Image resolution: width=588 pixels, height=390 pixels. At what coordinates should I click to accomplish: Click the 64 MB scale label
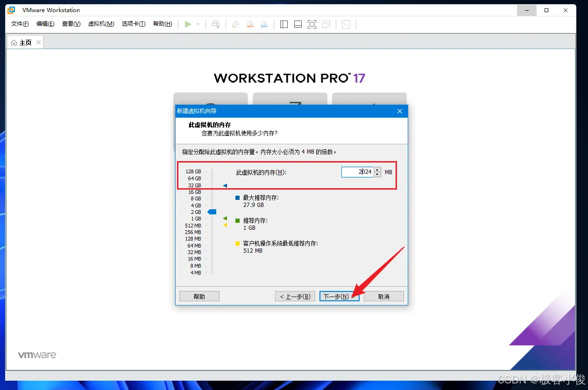pos(194,246)
